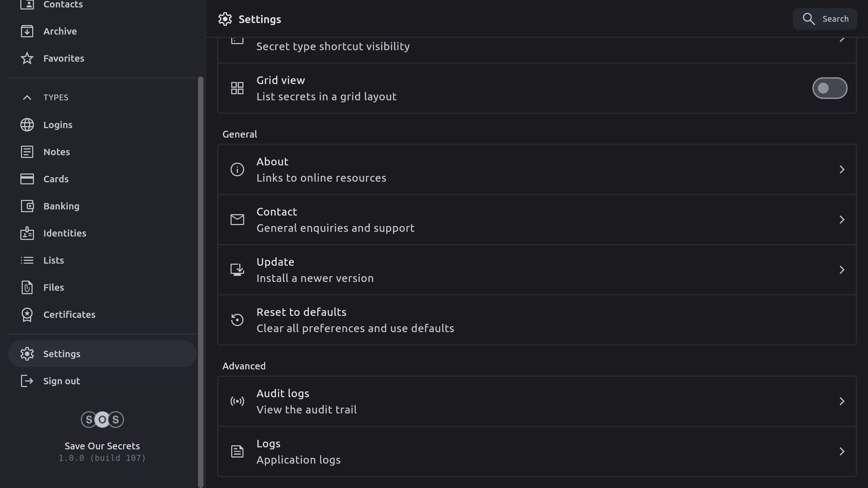Expand Update using its right chevron

coord(842,270)
